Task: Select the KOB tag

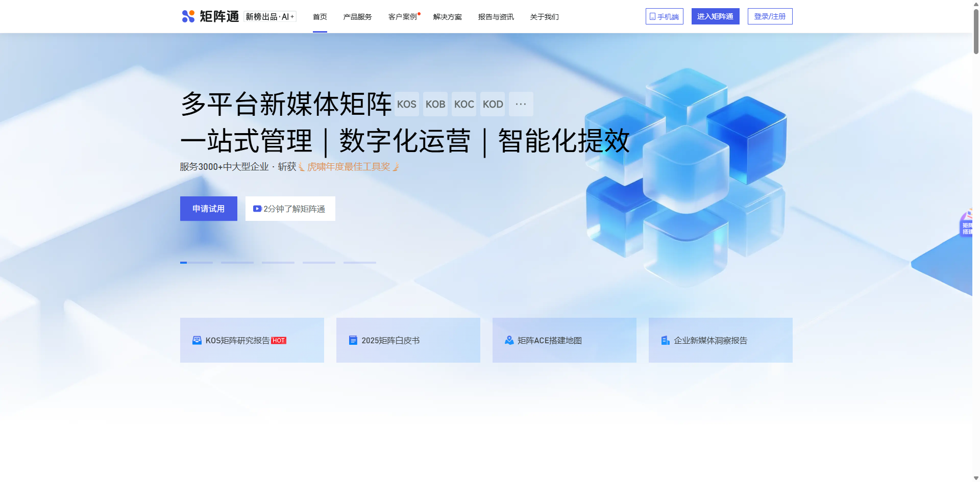Action: pyautogui.click(x=435, y=104)
